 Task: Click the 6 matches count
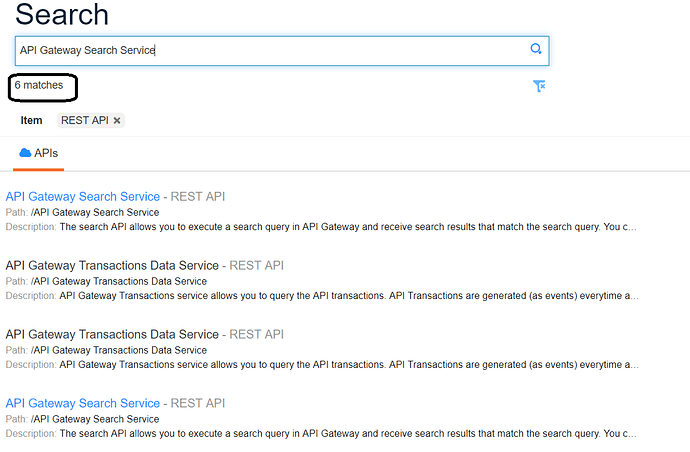39,85
